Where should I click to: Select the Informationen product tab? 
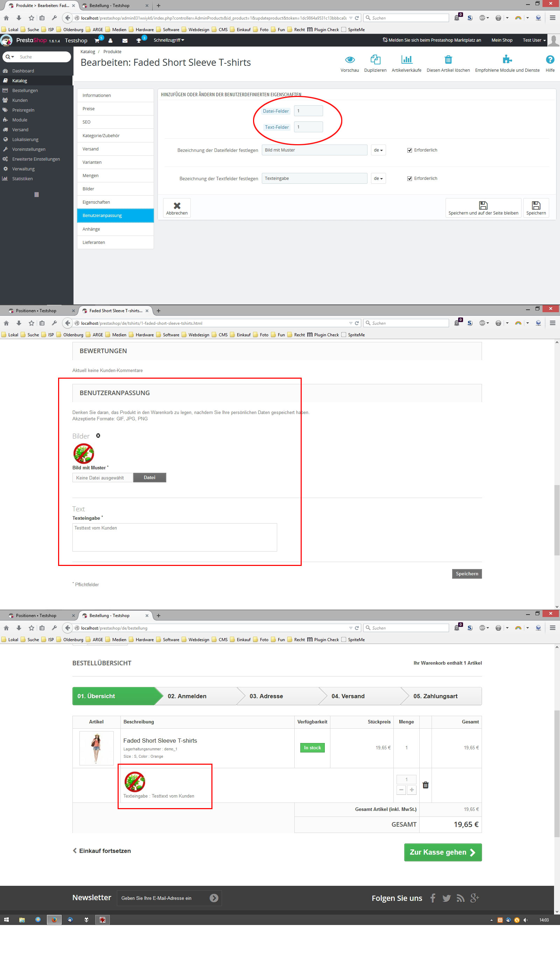coord(115,95)
